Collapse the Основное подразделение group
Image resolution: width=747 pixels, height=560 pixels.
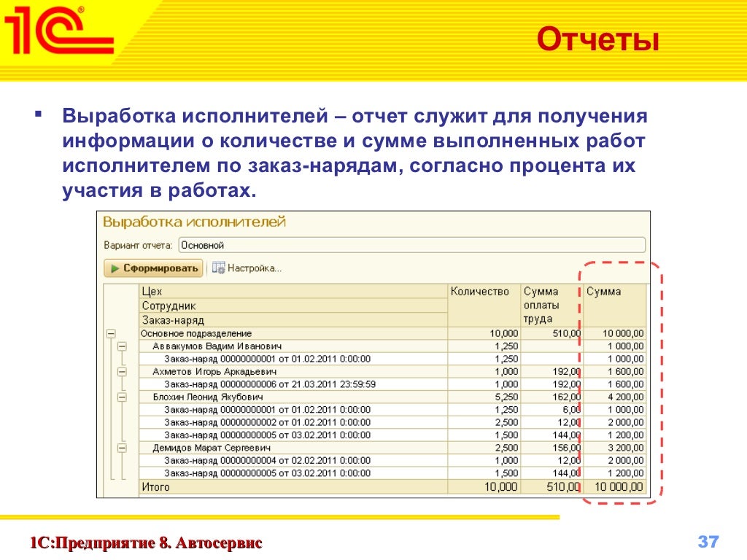point(111,334)
